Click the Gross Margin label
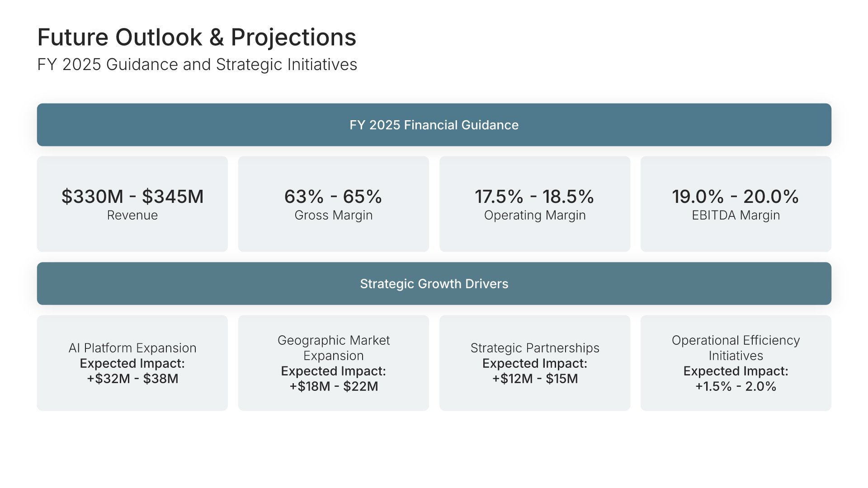 (333, 215)
